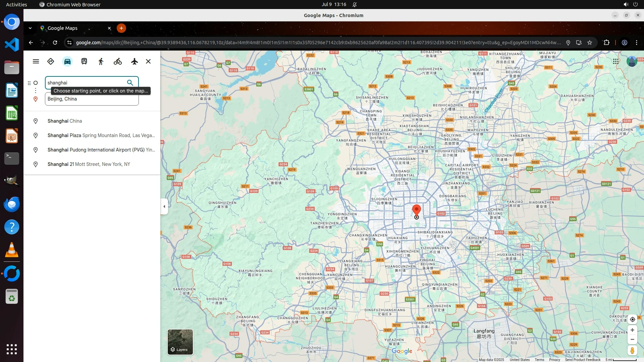Viewport: 644px width, 362px height.
Task: Open the Layers map thumbnail
Action: click(180, 342)
